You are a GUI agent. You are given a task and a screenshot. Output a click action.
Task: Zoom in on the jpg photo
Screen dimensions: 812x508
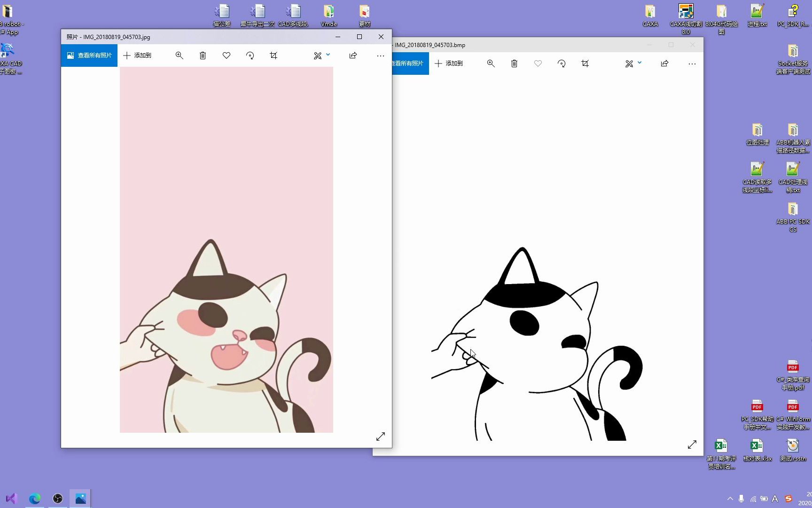pyautogui.click(x=179, y=56)
